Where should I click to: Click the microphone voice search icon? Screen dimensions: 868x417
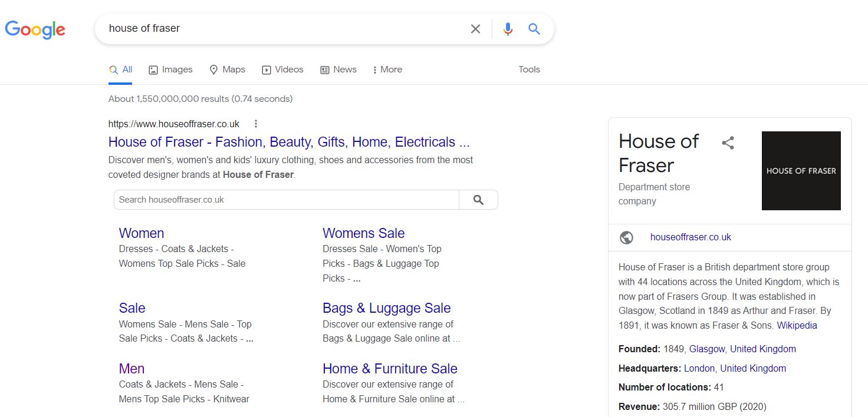pyautogui.click(x=508, y=28)
